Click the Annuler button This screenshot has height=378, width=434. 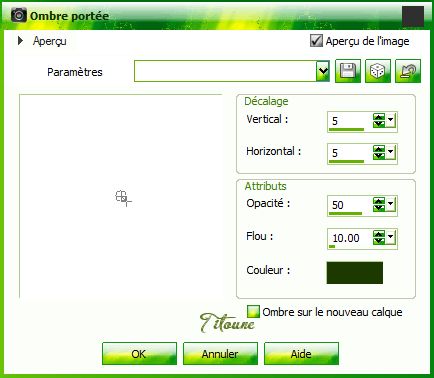click(x=220, y=353)
